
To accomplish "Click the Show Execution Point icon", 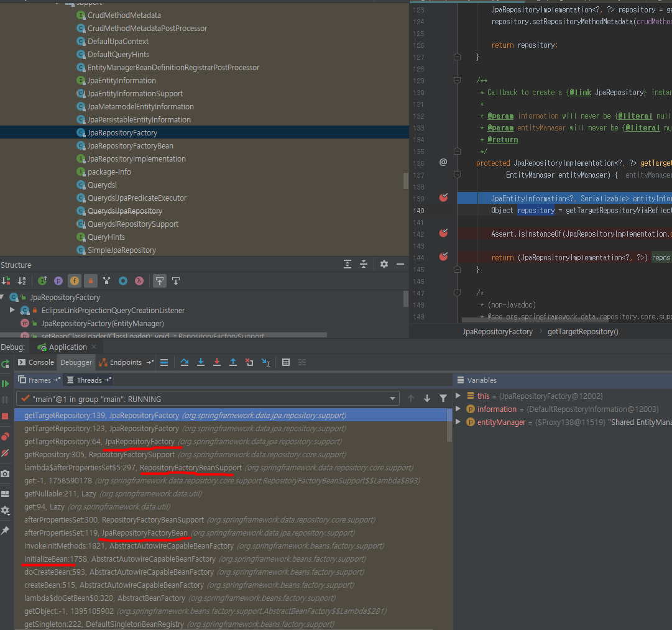I will 164,362.
